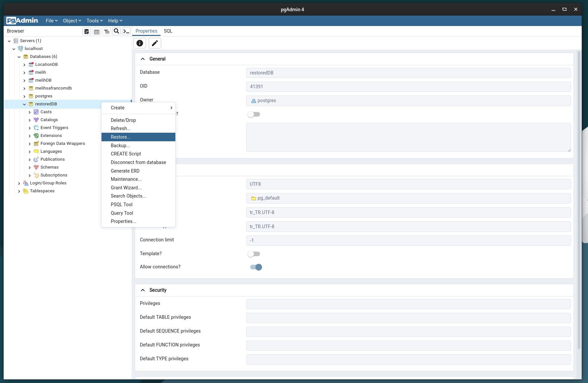Open the Tools menu
The width and height of the screenshot is (588, 383).
[95, 20]
